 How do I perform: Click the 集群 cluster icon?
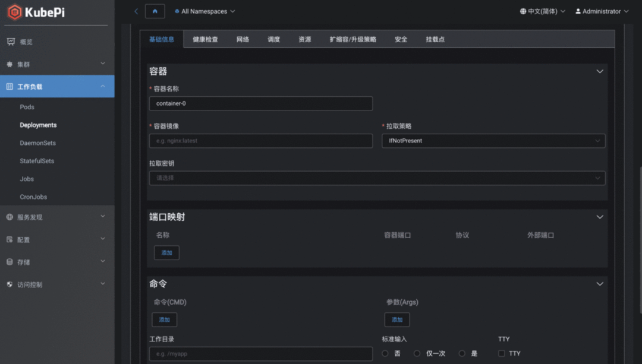10,64
